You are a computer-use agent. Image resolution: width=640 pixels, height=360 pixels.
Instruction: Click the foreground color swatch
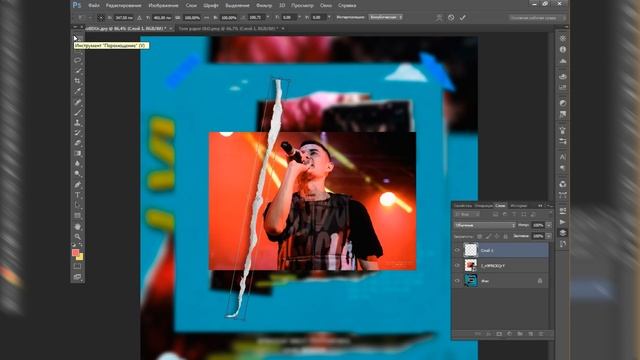pyautogui.click(x=76, y=253)
